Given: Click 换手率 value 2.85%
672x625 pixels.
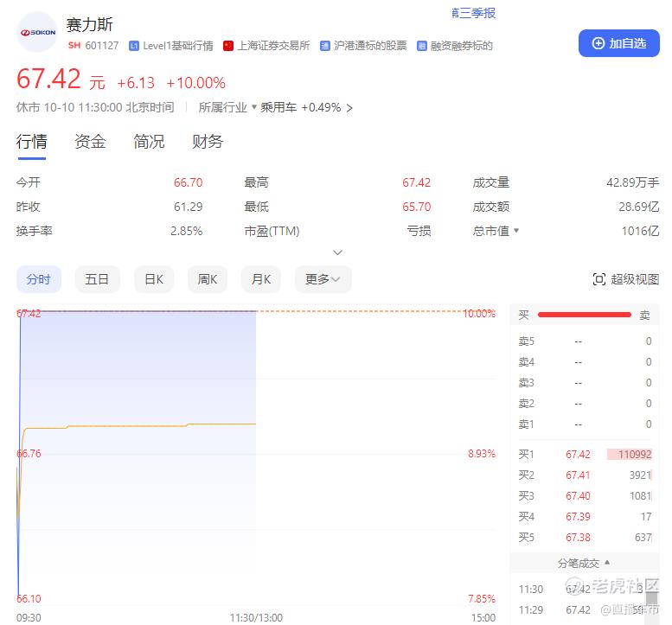Looking at the screenshot, I should tap(187, 232).
